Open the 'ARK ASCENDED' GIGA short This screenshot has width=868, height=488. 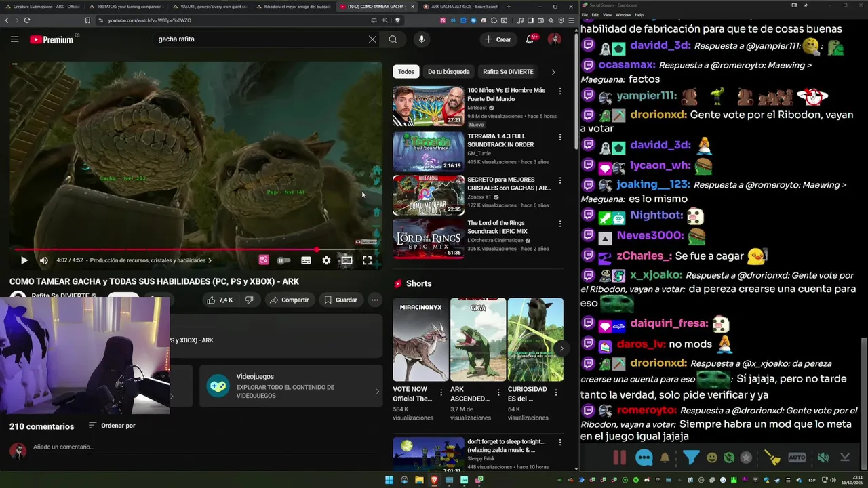pos(478,340)
